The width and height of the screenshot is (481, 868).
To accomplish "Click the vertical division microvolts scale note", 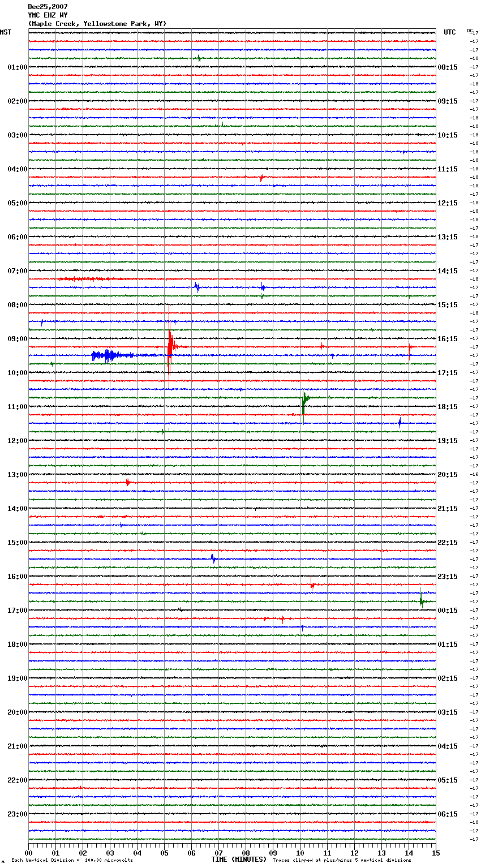I will (72, 861).
